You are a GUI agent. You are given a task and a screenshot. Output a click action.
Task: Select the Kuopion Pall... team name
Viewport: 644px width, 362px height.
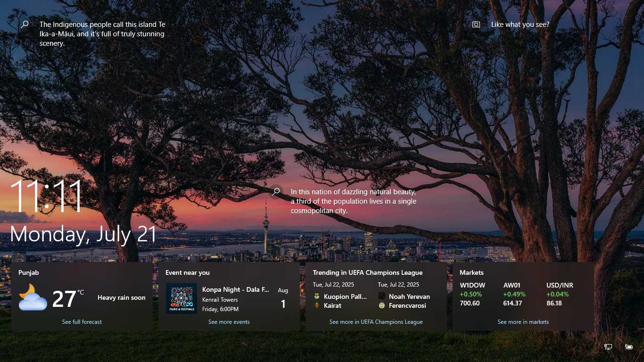point(345,296)
